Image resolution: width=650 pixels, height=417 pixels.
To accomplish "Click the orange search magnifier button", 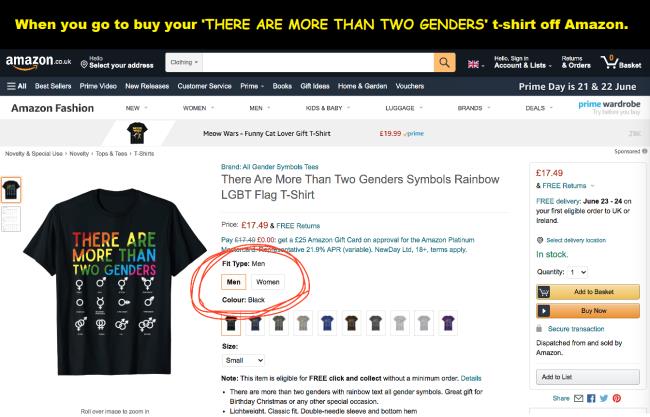I will point(444,63).
